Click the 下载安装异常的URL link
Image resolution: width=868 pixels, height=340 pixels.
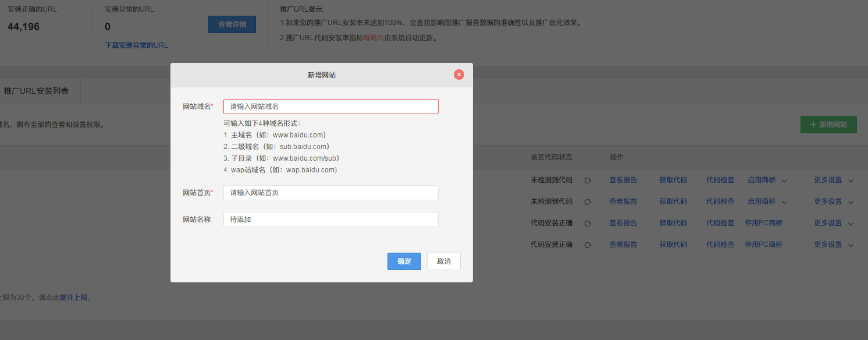pyautogui.click(x=136, y=45)
